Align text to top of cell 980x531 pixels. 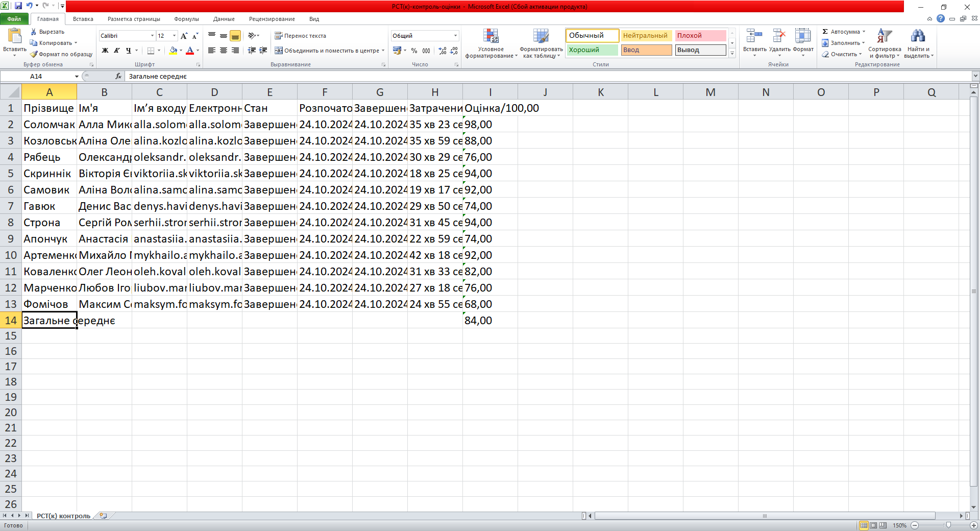(212, 36)
